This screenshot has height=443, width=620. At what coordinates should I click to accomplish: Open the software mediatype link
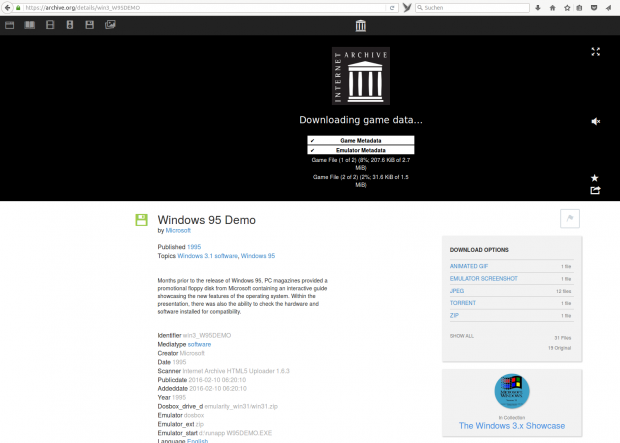tap(199, 345)
